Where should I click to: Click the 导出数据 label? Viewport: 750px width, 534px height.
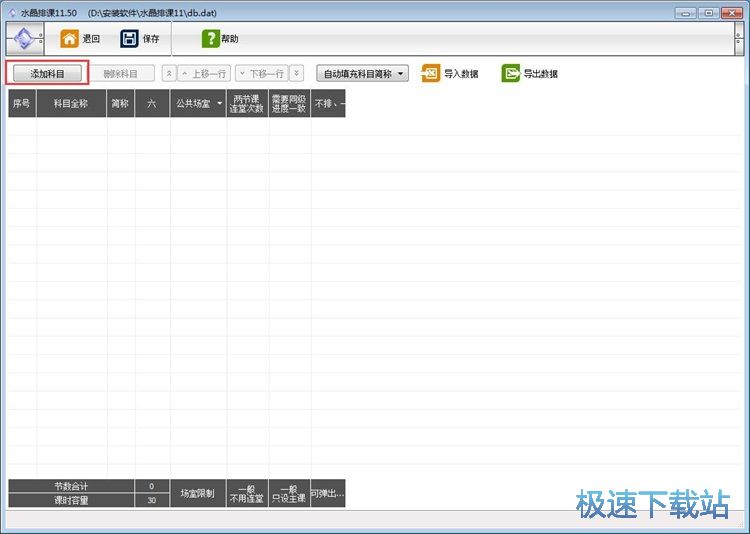pyautogui.click(x=541, y=74)
